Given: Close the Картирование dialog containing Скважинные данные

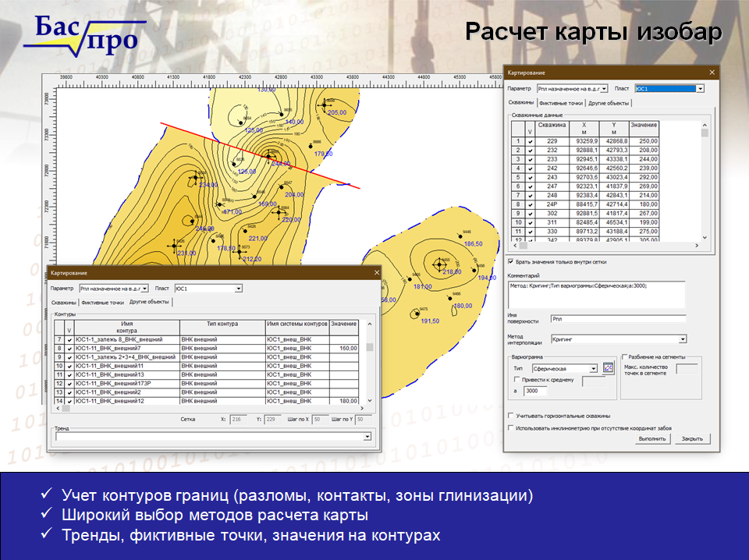Looking at the screenshot, I should [712, 73].
